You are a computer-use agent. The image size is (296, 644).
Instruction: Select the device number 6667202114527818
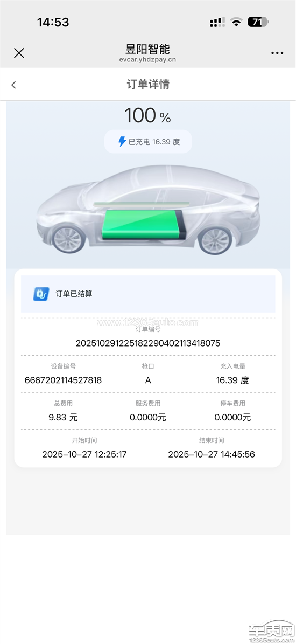point(63,380)
